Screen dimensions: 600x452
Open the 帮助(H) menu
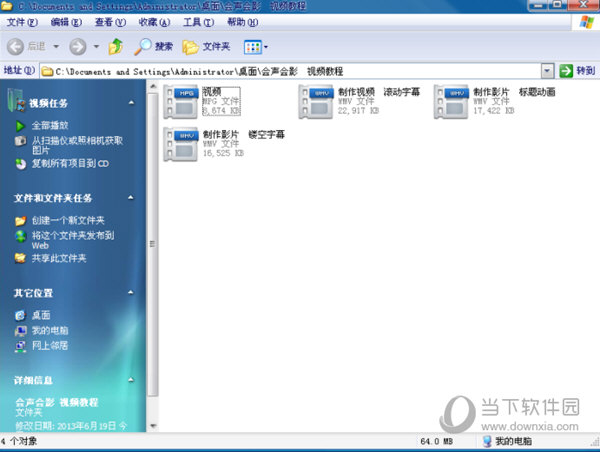[x=243, y=23]
